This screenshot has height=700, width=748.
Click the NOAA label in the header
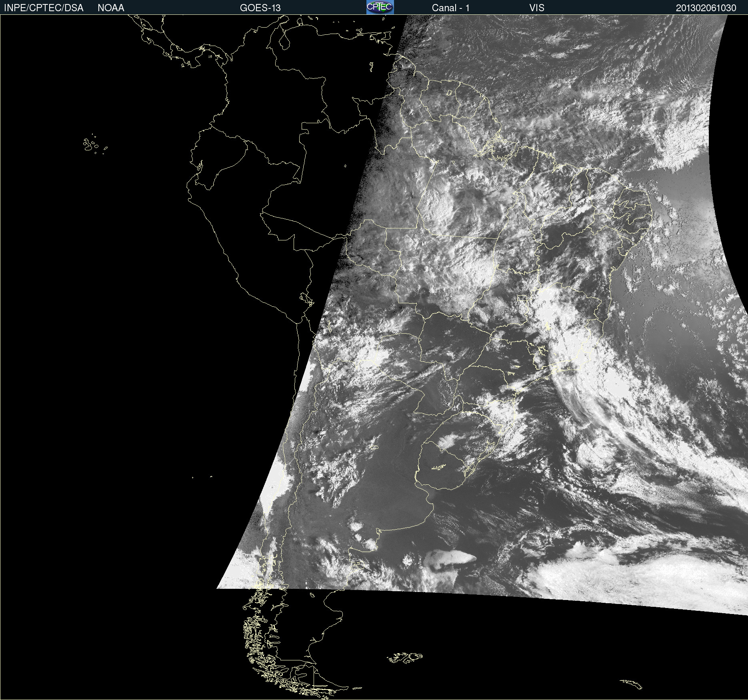tap(111, 8)
